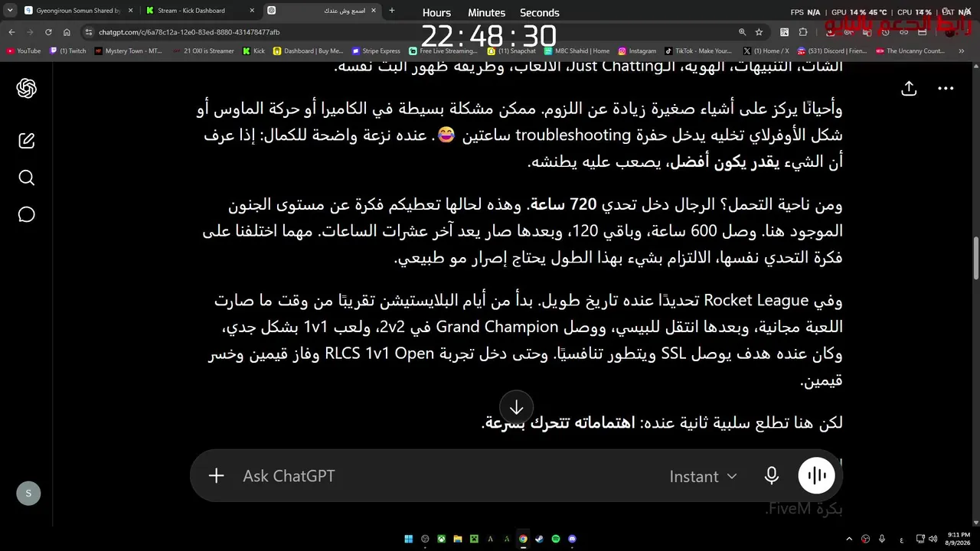Open Steam from the taskbar

[x=539, y=539]
